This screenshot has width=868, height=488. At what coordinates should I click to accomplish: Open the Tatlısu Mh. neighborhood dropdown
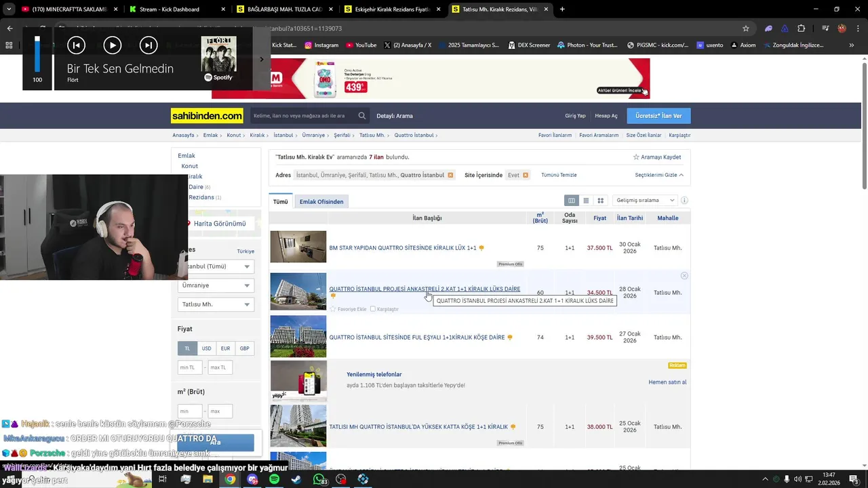pos(216,304)
